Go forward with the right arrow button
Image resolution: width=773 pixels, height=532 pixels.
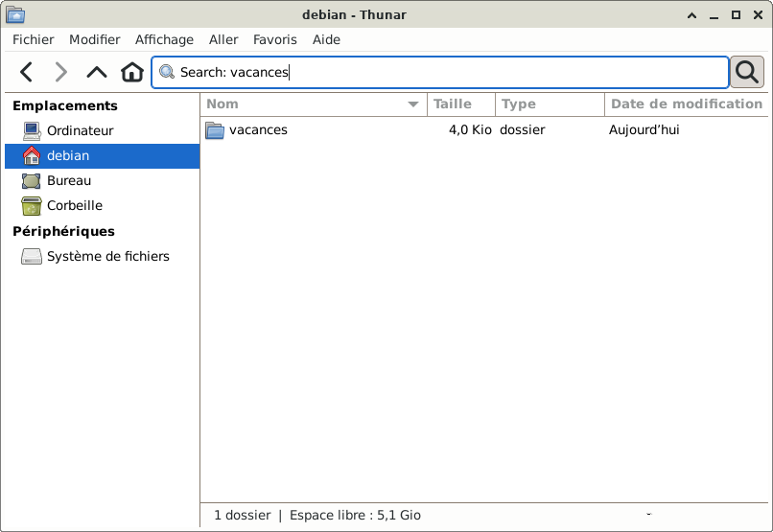pos(60,72)
